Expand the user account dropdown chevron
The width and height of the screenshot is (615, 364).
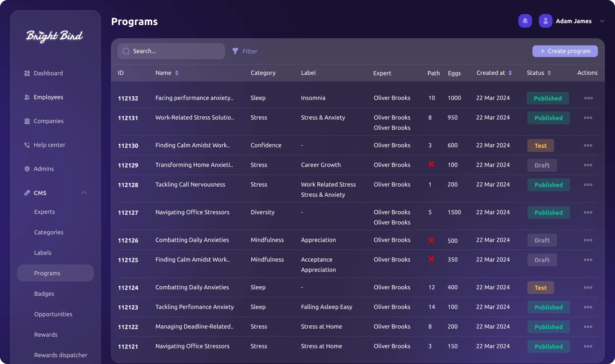(602, 21)
